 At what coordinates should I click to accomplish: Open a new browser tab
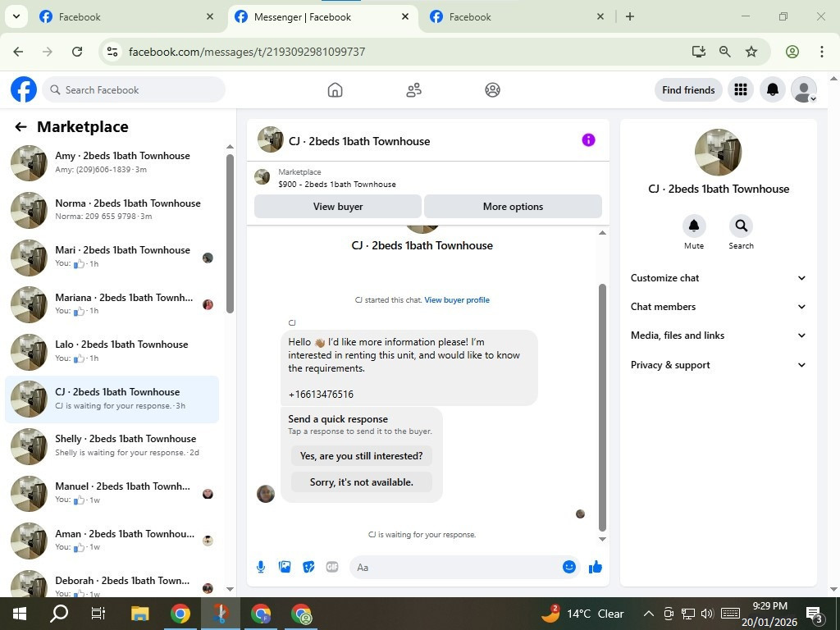point(630,16)
